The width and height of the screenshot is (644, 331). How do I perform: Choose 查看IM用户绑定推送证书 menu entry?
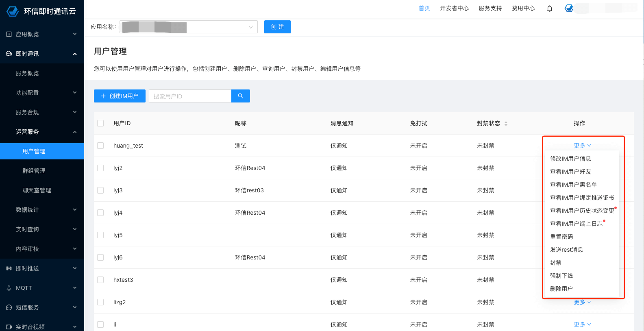point(582,198)
